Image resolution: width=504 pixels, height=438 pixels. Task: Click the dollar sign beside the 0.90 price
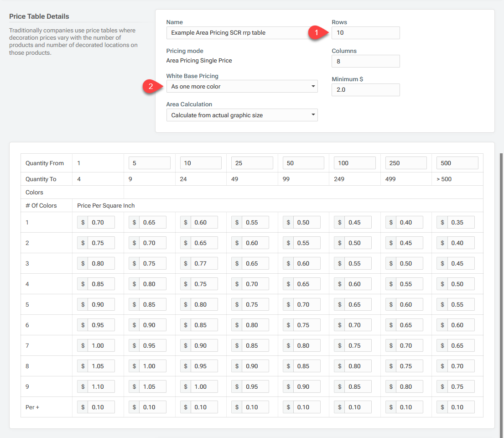83,304
